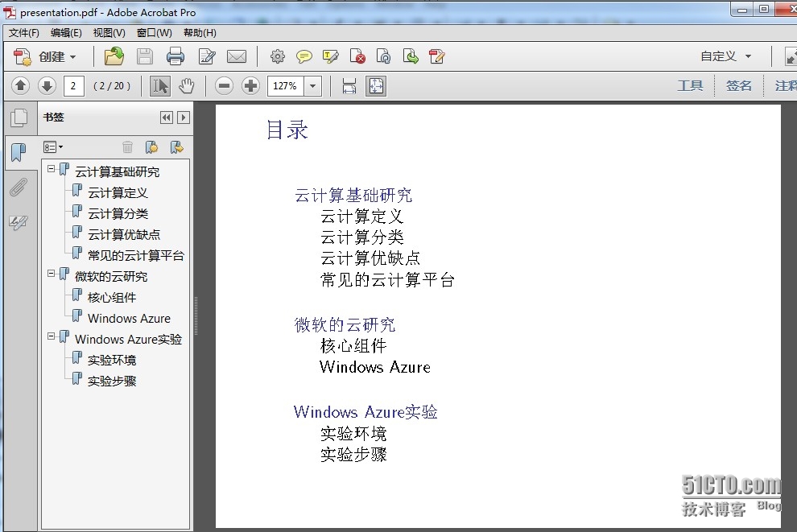797x532 pixels.
Task: Open the 自定义 dropdown
Action: coord(726,56)
